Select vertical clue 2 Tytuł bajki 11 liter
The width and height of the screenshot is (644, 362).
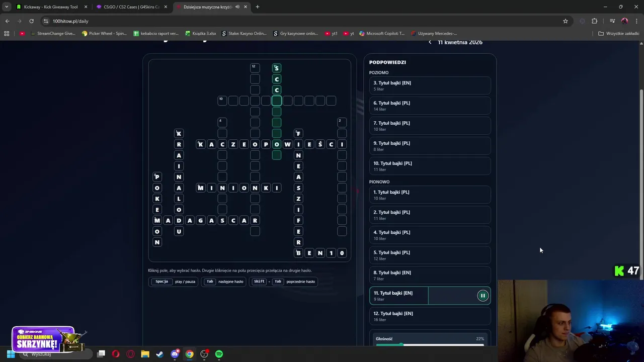point(430,215)
